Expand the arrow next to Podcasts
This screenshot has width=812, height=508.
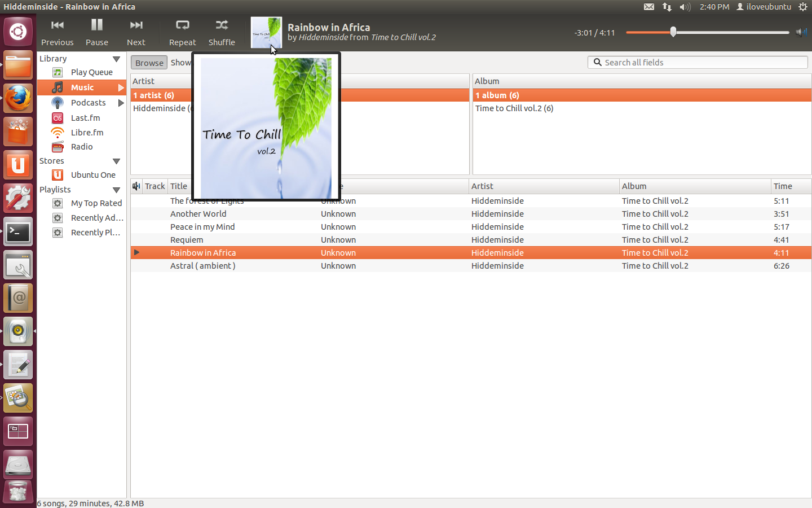(x=121, y=103)
